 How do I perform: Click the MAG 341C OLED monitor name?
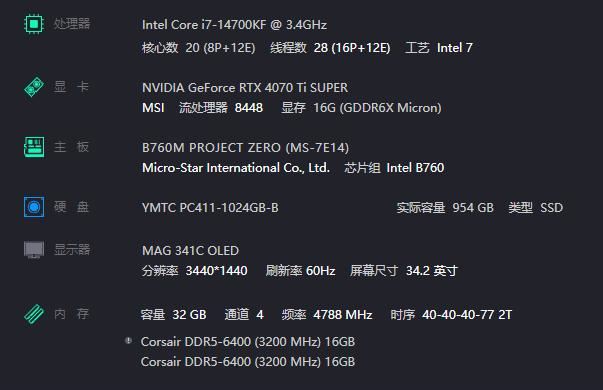pyautogui.click(x=190, y=251)
